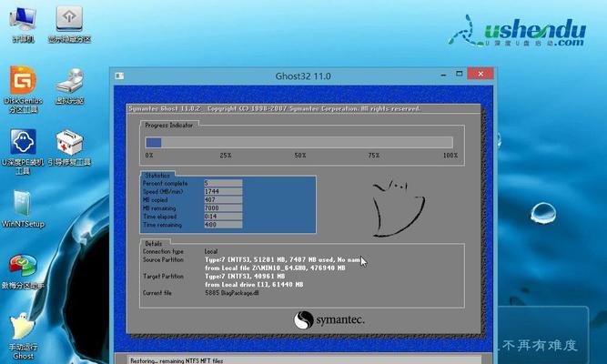
Task: Click the Time remaining value 4:00
Action: (x=223, y=225)
